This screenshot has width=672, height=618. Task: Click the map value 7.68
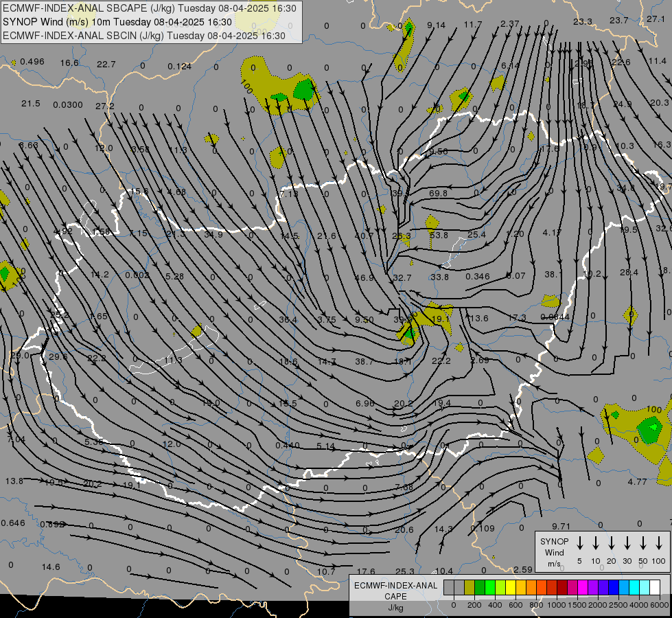click(404, 488)
